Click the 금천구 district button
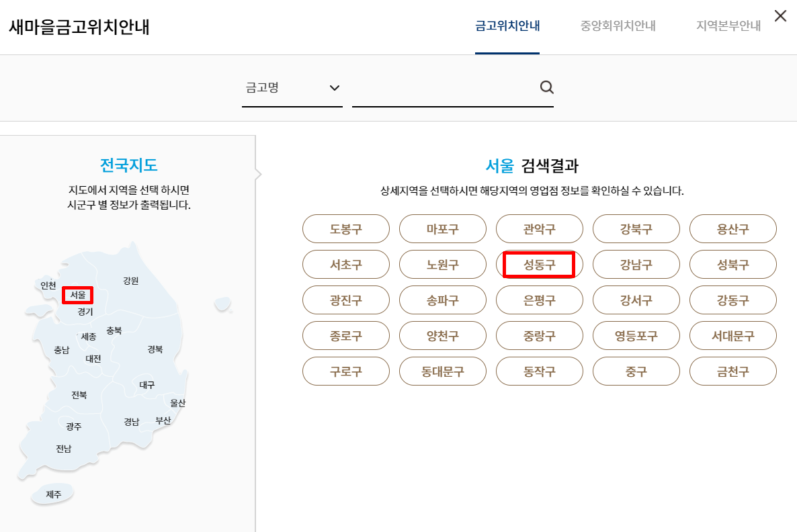The width and height of the screenshot is (797, 532). [733, 371]
